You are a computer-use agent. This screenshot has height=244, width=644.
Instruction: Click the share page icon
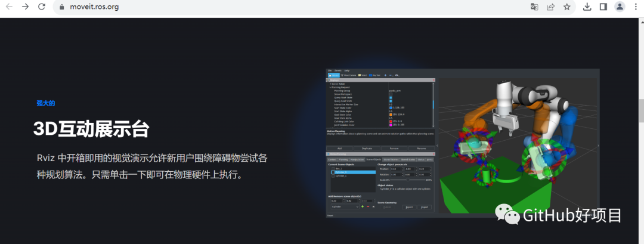pos(550,7)
